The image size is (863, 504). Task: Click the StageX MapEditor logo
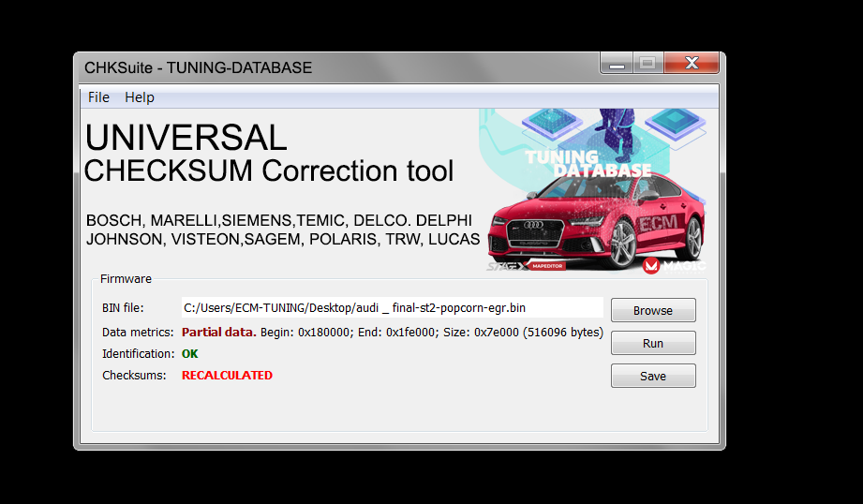click(x=526, y=266)
